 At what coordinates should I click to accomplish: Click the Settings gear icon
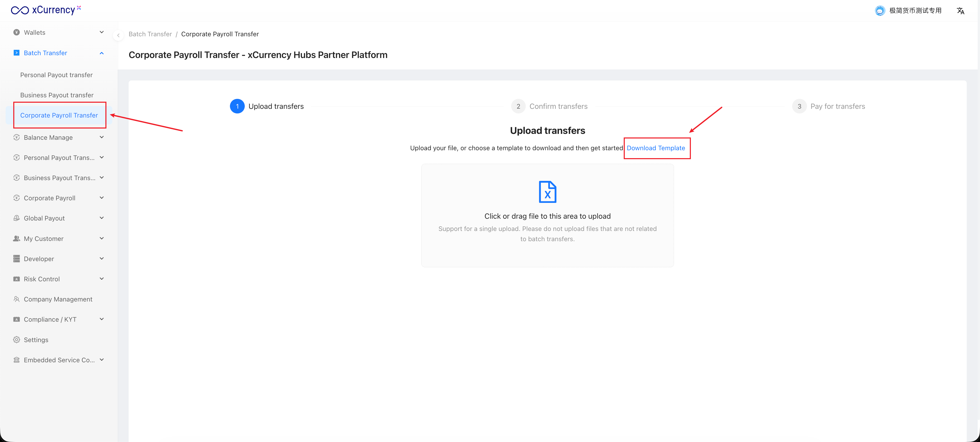pyautogui.click(x=16, y=340)
